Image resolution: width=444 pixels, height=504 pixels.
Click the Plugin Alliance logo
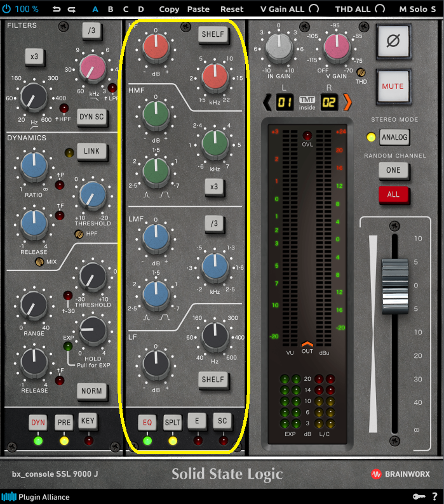click(36, 497)
